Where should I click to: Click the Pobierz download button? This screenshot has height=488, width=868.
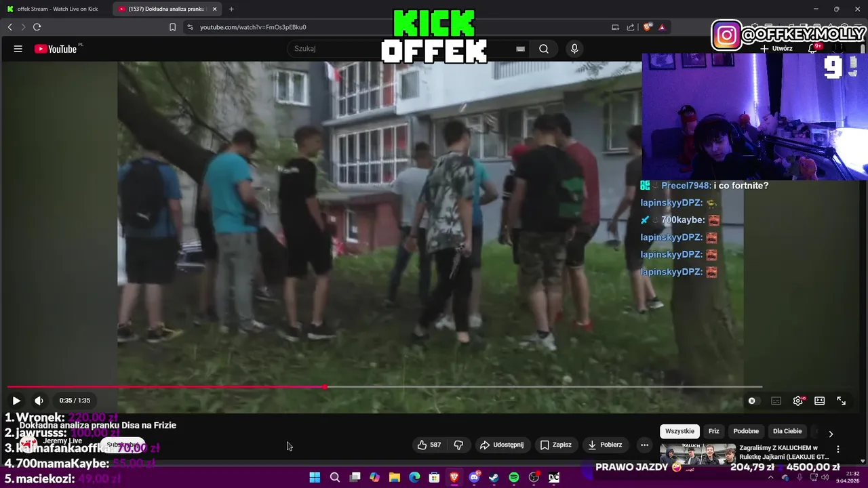coord(605,445)
